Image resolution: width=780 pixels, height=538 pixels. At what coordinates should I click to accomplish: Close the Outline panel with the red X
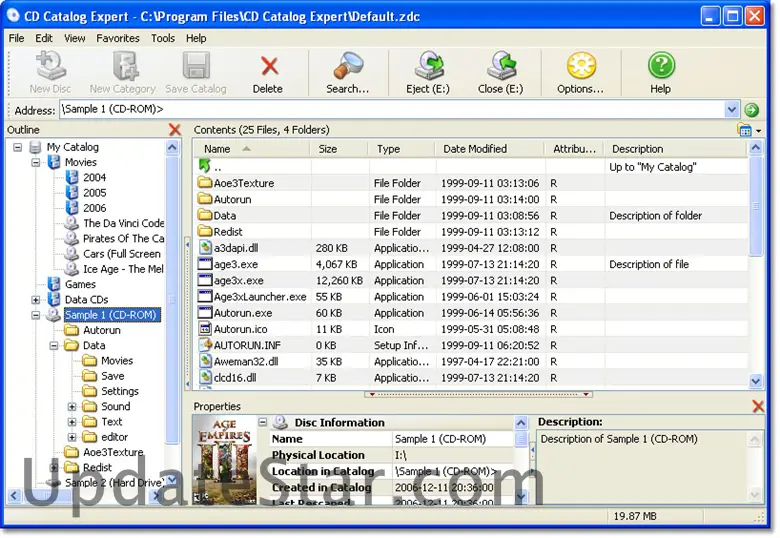pyautogui.click(x=175, y=130)
